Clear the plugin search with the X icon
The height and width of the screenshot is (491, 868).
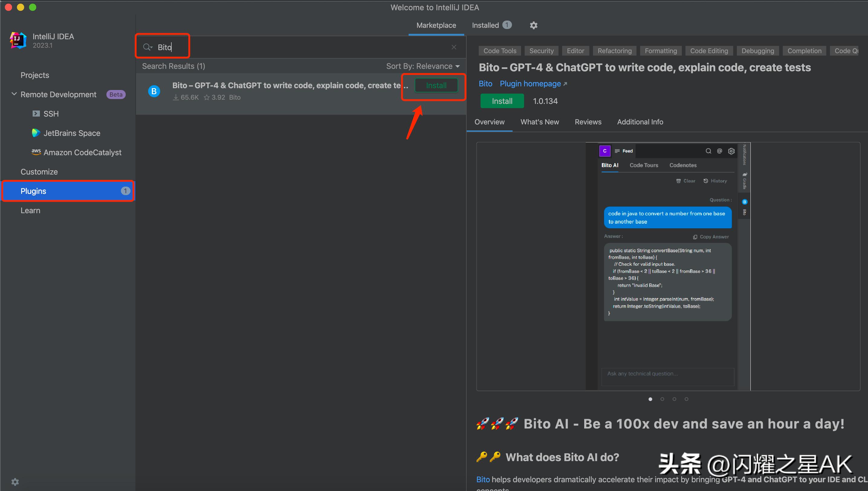454,47
